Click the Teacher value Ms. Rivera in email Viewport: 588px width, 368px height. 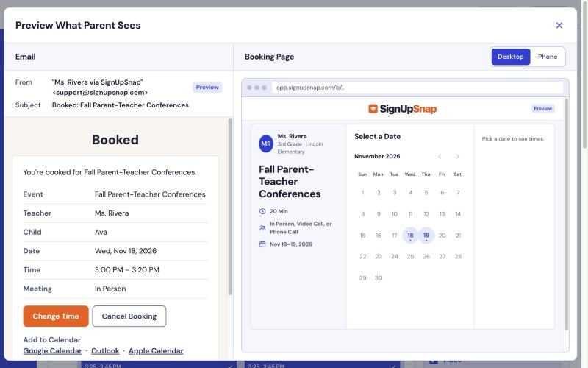click(x=112, y=213)
